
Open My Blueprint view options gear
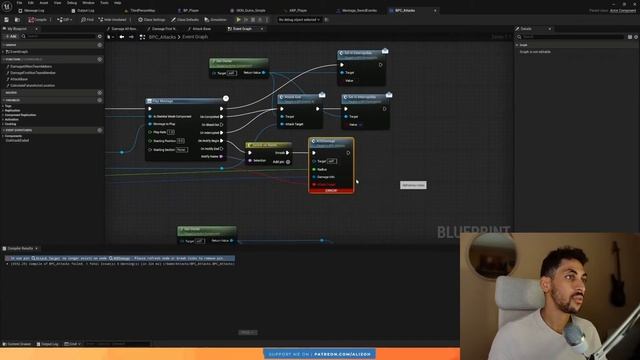coord(100,36)
